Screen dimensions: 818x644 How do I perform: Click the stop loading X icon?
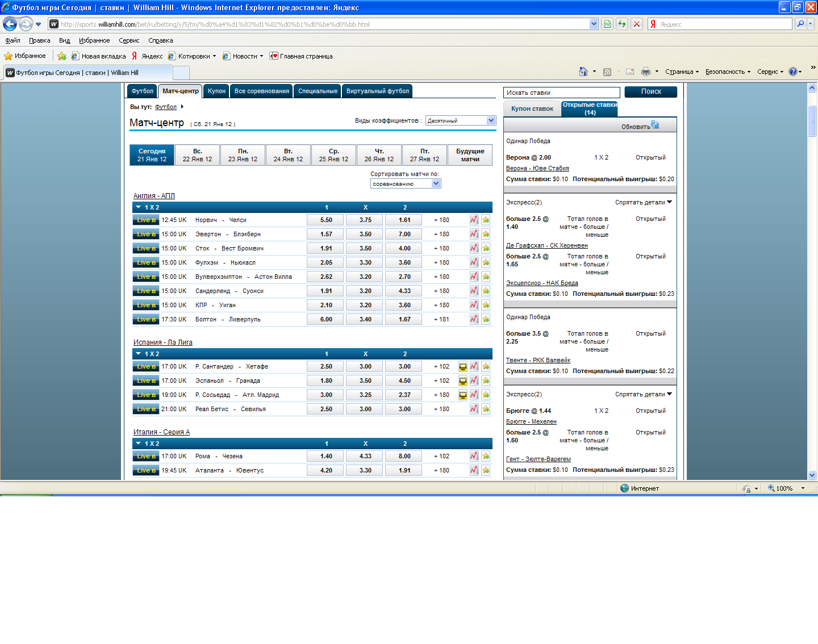(637, 24)
